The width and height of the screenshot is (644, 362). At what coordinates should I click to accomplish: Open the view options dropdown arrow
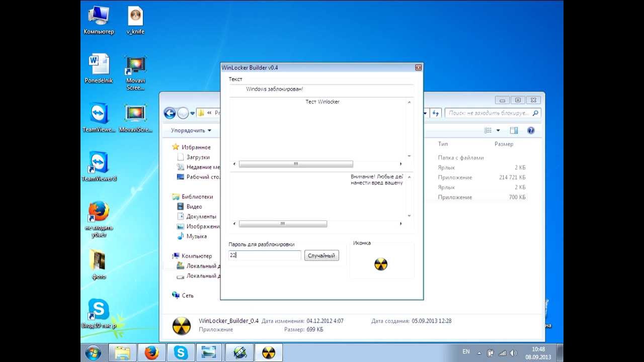pyautogui.click(x=498, y=130)
